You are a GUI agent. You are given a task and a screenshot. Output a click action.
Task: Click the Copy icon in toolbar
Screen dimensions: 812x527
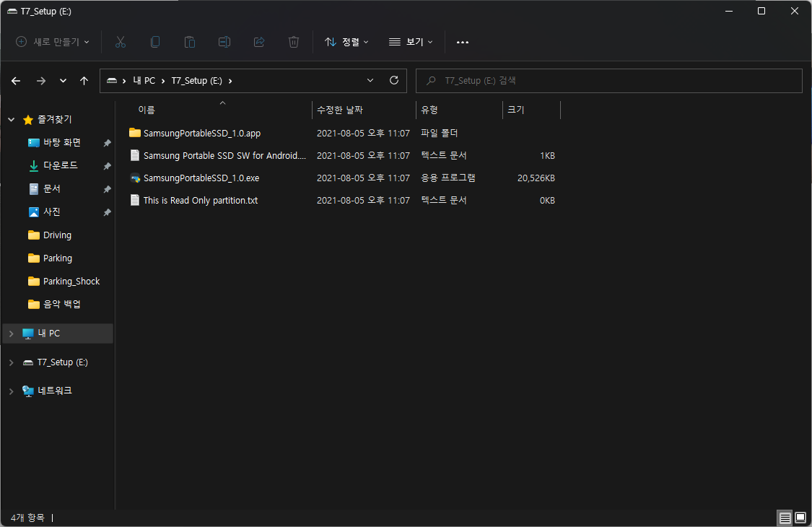pyautogui.click(x=155, y=42)
